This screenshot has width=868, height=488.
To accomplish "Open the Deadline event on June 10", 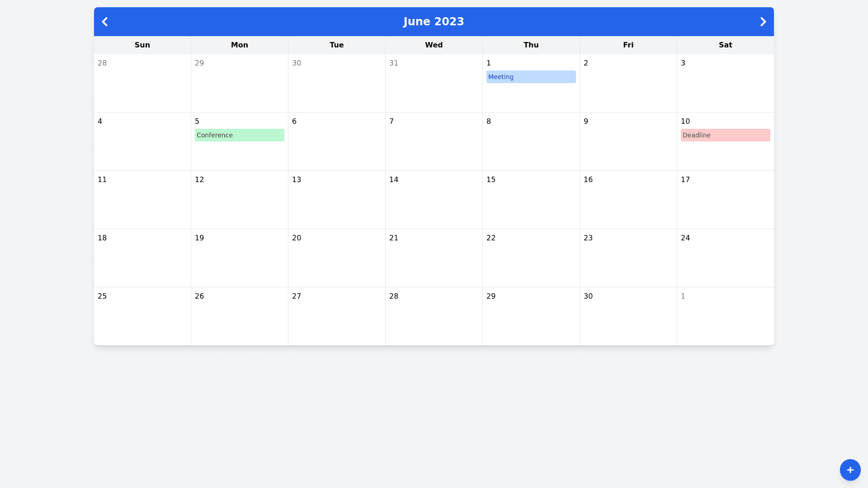I will [x=725, y=135].
